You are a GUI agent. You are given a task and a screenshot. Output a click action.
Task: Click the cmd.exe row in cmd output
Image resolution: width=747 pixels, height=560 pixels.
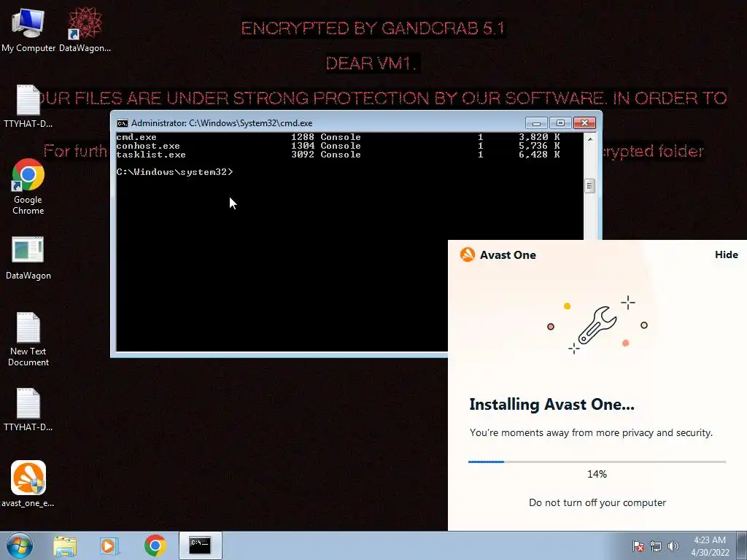[338, 137]
